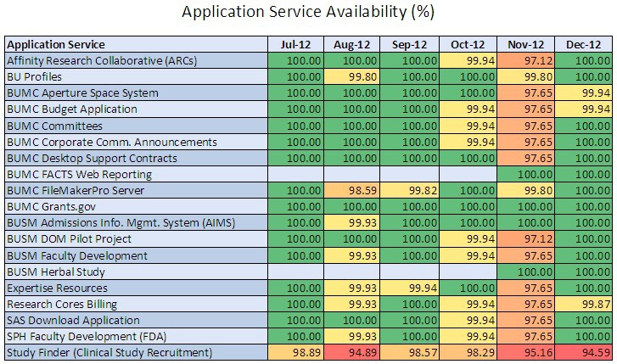Click BUMC FACTS Web Reporting Nov-12 value 100.00
The height and width of the screenshot is (364, 617).
point(525,174)
